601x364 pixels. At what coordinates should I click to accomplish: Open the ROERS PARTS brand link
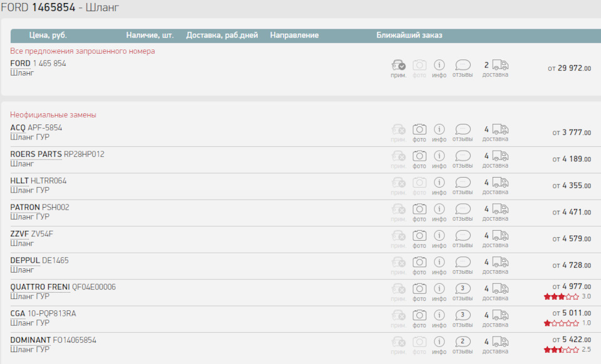tap(36, 154)
